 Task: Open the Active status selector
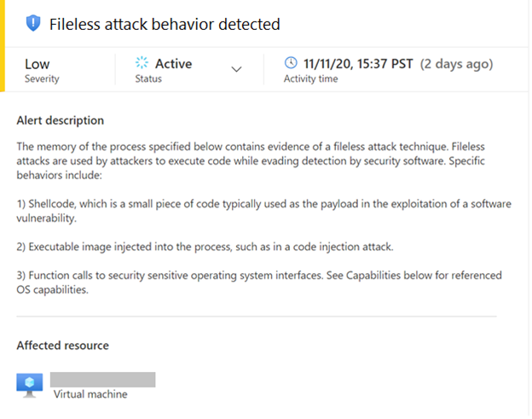(188, 69)
